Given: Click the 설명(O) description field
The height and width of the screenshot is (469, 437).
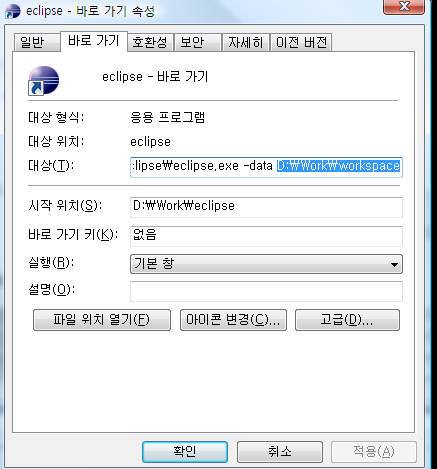Looking at the screenshot, I should (266, 291).
